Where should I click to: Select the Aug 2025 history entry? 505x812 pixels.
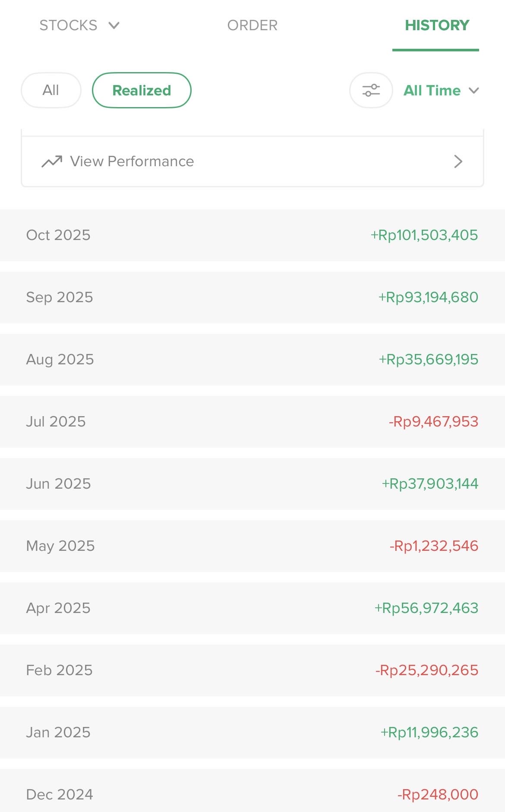(252, 360)
